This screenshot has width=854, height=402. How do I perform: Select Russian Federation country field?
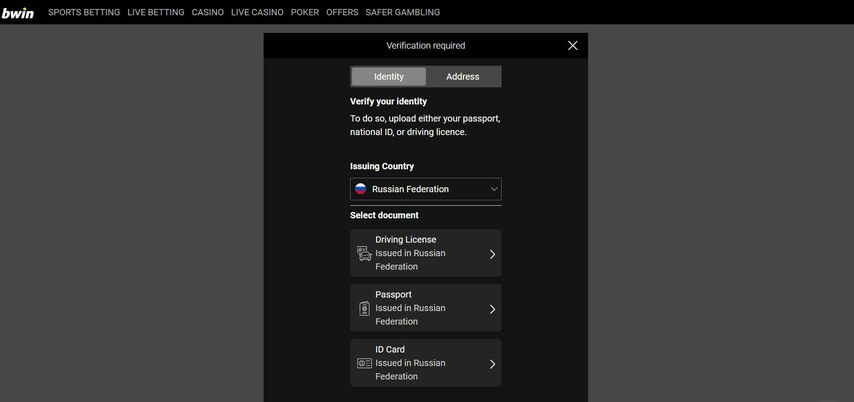(x=426, y=189)
